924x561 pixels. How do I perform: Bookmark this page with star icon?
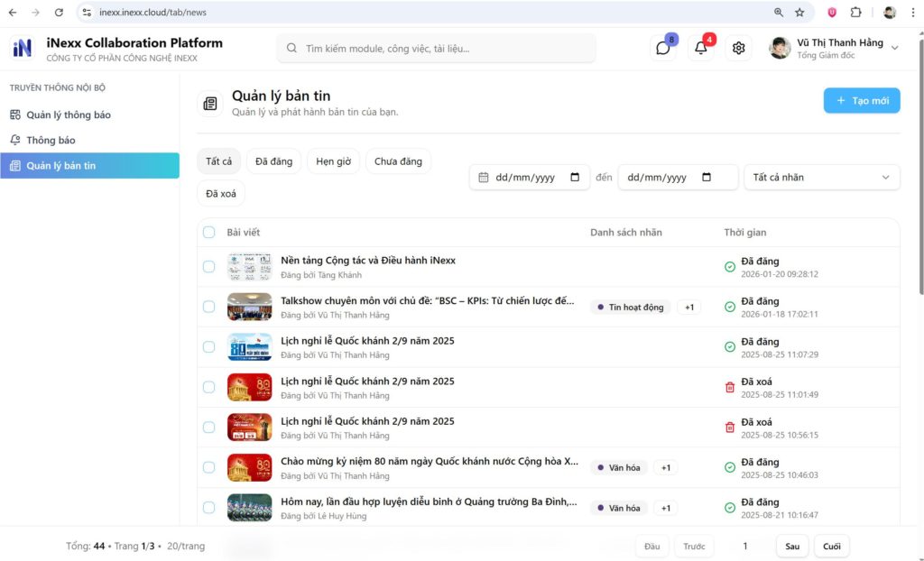[799, 13]
